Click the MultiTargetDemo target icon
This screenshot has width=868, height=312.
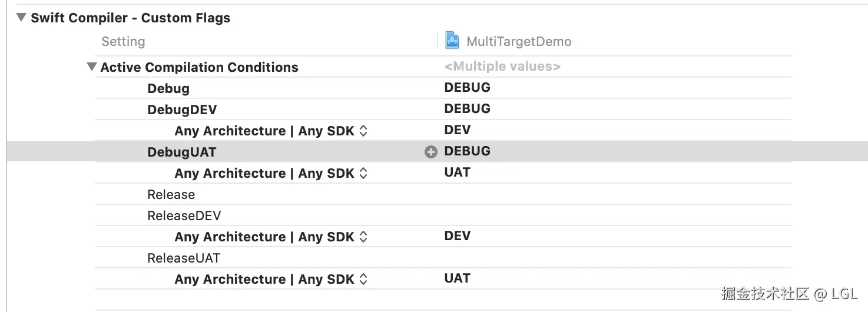point(452,41)
